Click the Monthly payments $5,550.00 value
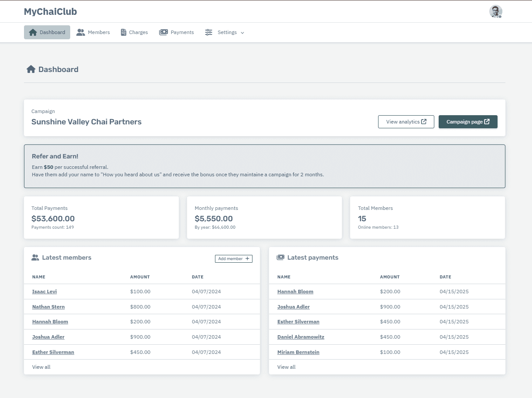The width and height of the screenshot is (532, 398). coord(214,219)
